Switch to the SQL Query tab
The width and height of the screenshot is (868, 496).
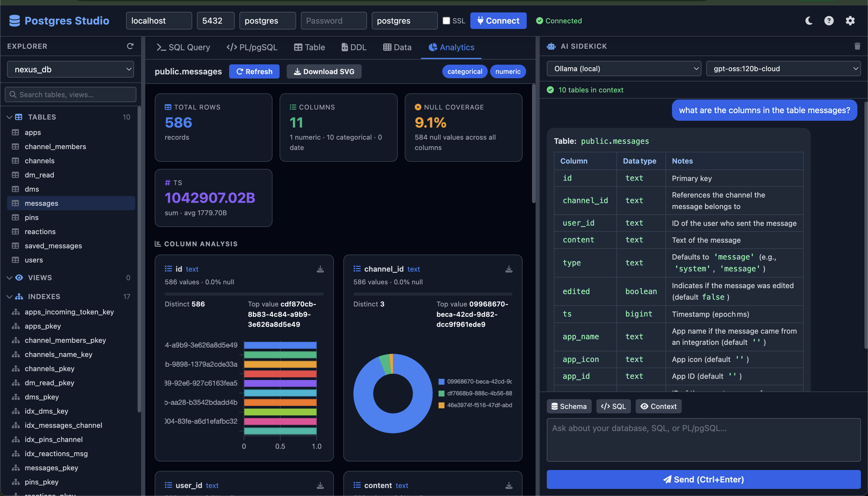183,47
